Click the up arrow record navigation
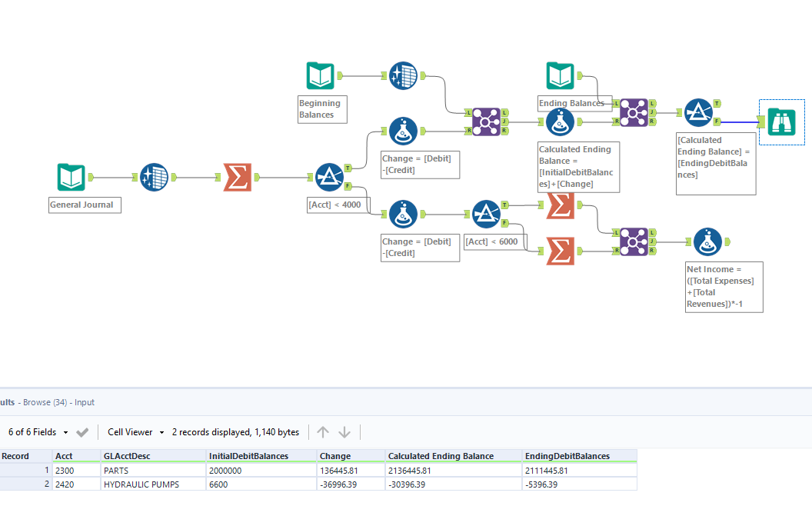The width and height of the screenshot is (812, 506). pos(323,432)
